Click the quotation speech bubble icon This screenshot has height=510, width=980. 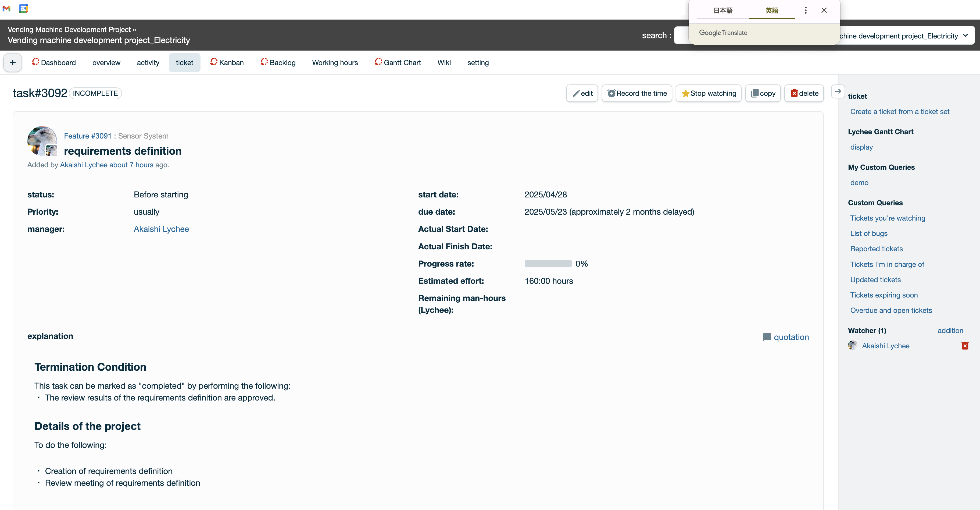[767, 337]
